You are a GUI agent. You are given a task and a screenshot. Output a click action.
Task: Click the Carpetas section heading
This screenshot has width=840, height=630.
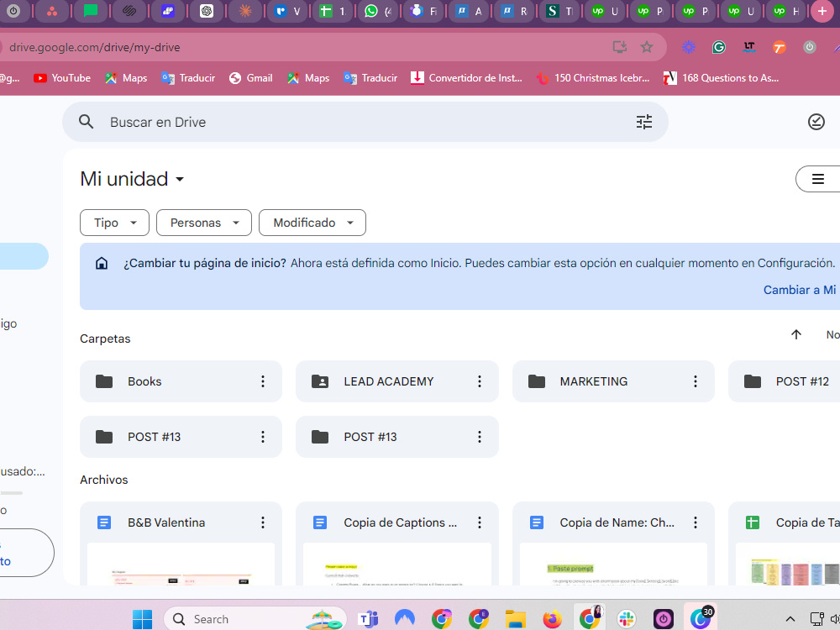click(105, 339)
